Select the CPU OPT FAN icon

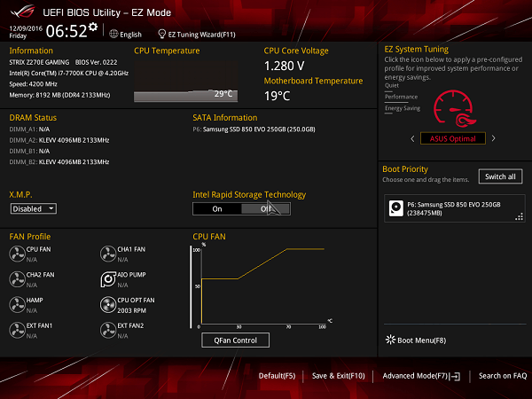point(108,305)
